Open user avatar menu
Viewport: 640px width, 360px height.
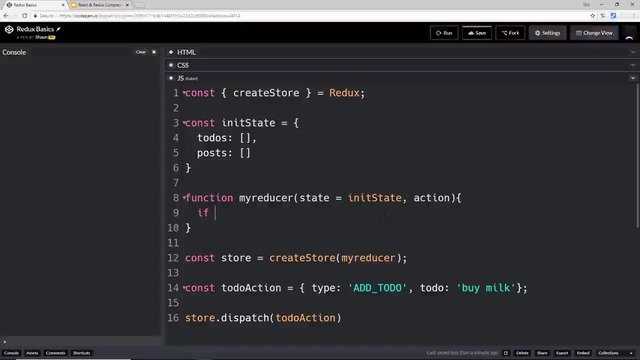(629, 33)
